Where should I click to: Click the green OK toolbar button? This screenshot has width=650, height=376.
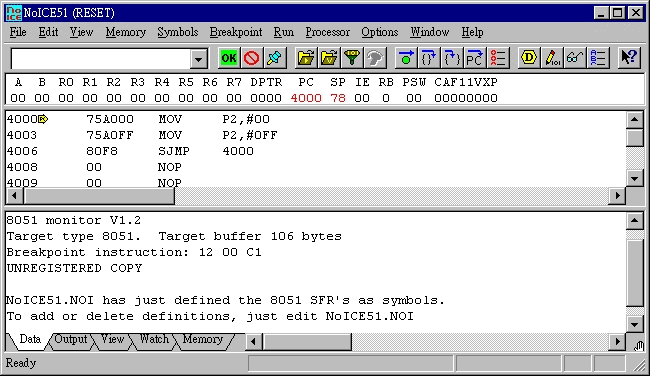[229, 58]
